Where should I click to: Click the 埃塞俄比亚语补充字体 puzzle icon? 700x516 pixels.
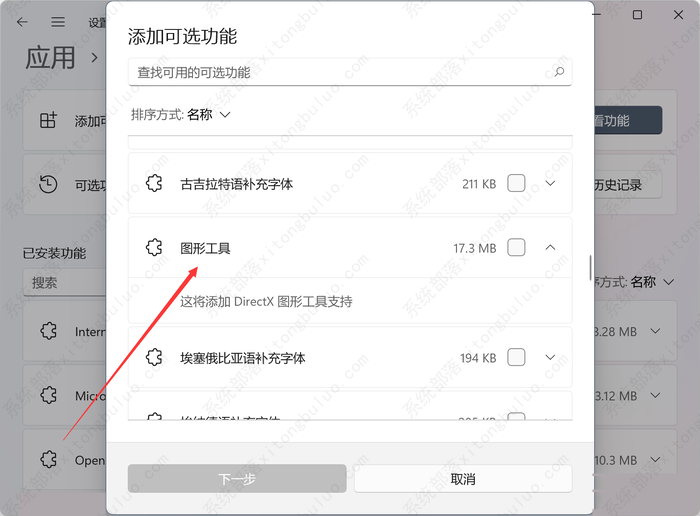(154, 358)
